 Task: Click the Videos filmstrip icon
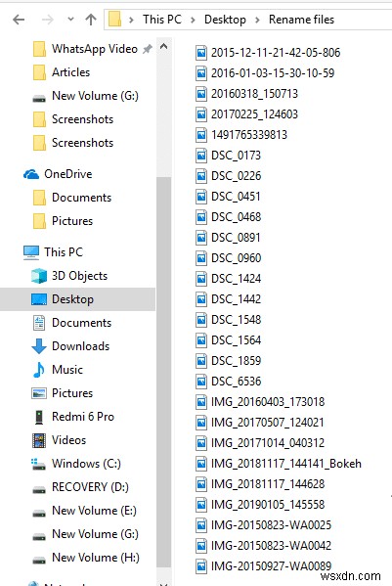39,440
